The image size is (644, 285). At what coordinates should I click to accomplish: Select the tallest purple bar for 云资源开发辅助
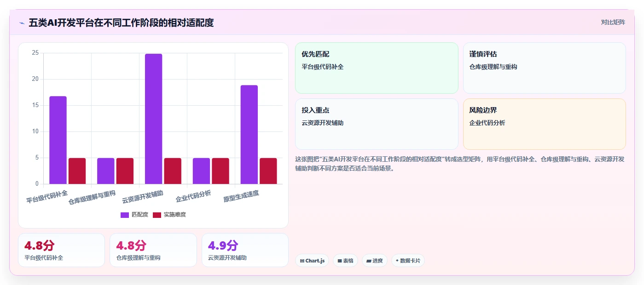(x=153, y=119)
